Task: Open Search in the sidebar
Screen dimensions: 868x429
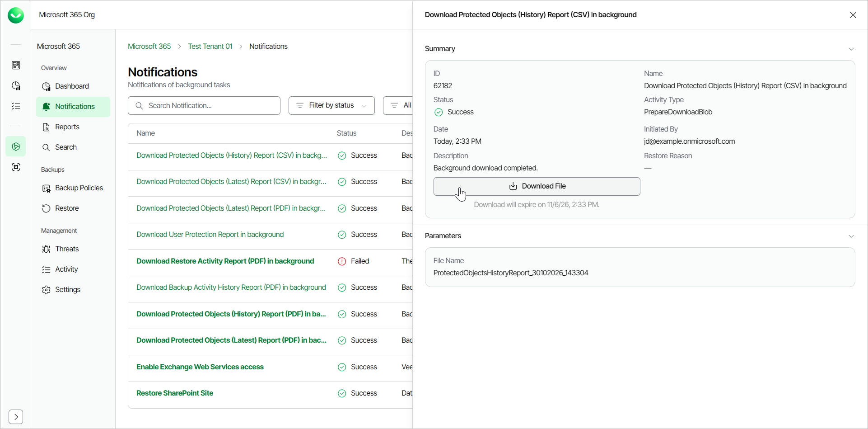Action: tap(73, 147)
